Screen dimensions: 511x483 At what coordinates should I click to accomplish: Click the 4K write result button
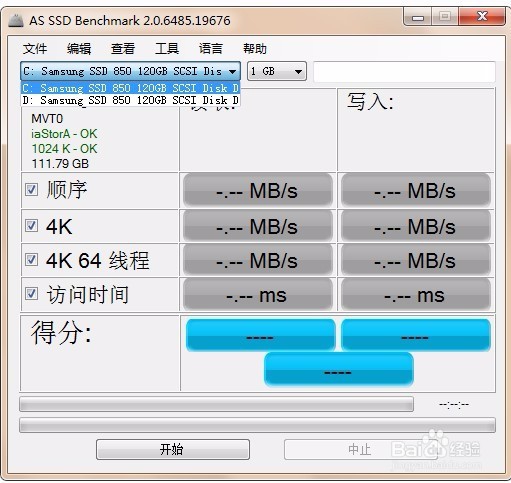tap(416, 226)
